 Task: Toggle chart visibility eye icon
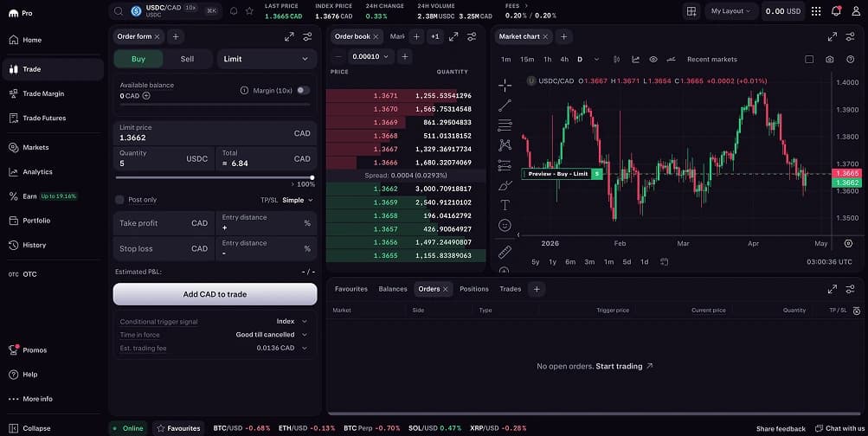coord(653,59)
